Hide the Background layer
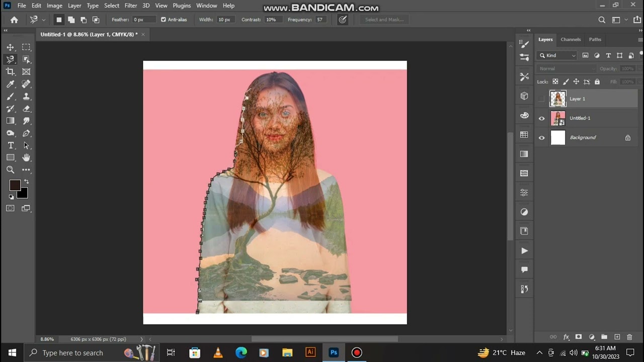The image size is (644, 362). [541, 137]
